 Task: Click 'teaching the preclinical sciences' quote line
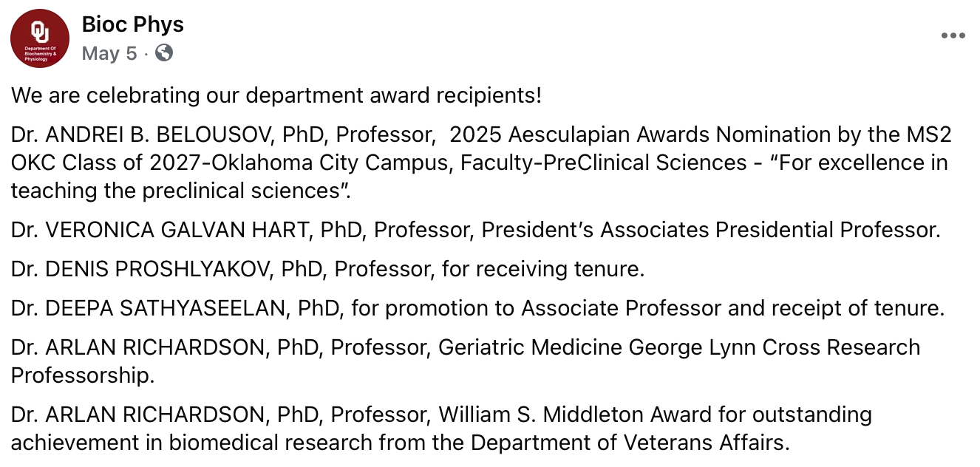[180, 191]
